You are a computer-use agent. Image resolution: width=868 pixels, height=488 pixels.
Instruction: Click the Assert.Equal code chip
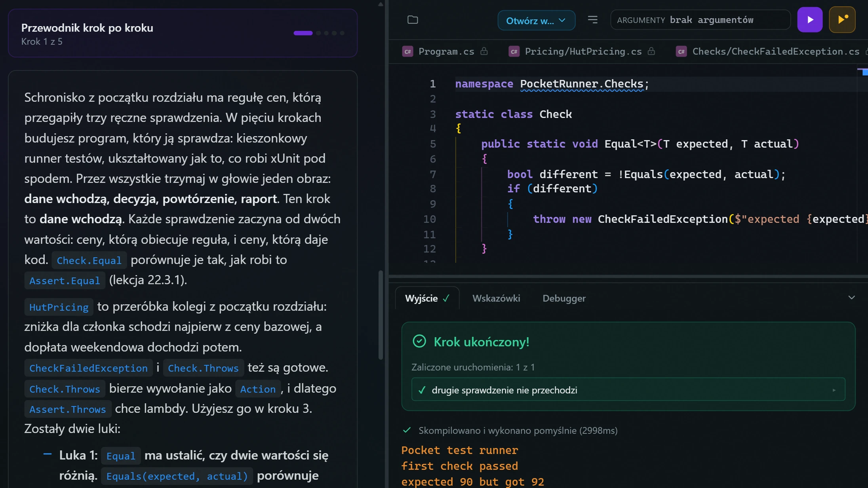pyautogui.click(x=65, y=281)
